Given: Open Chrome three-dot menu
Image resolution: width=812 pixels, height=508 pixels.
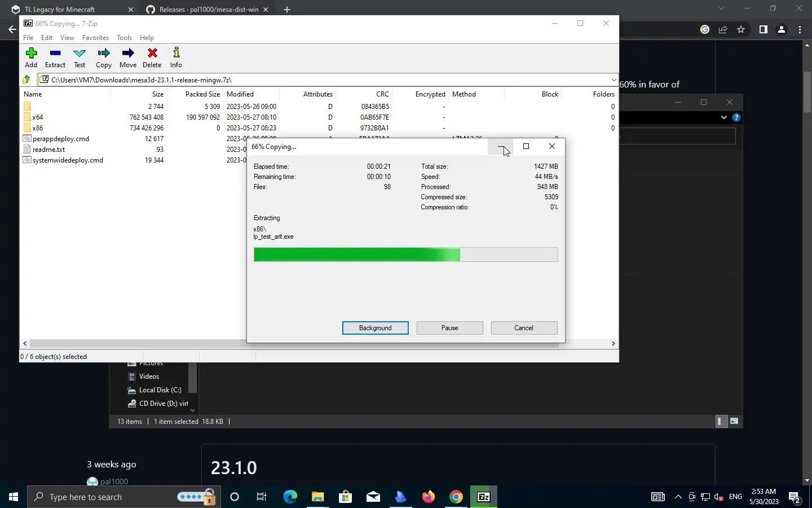Looking at the screenshot, I should coord(800,29).
